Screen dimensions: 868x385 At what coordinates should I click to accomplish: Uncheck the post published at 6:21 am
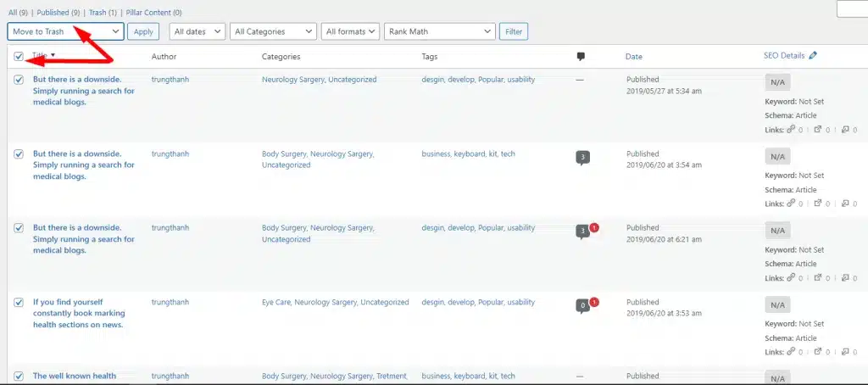(19, 227)
